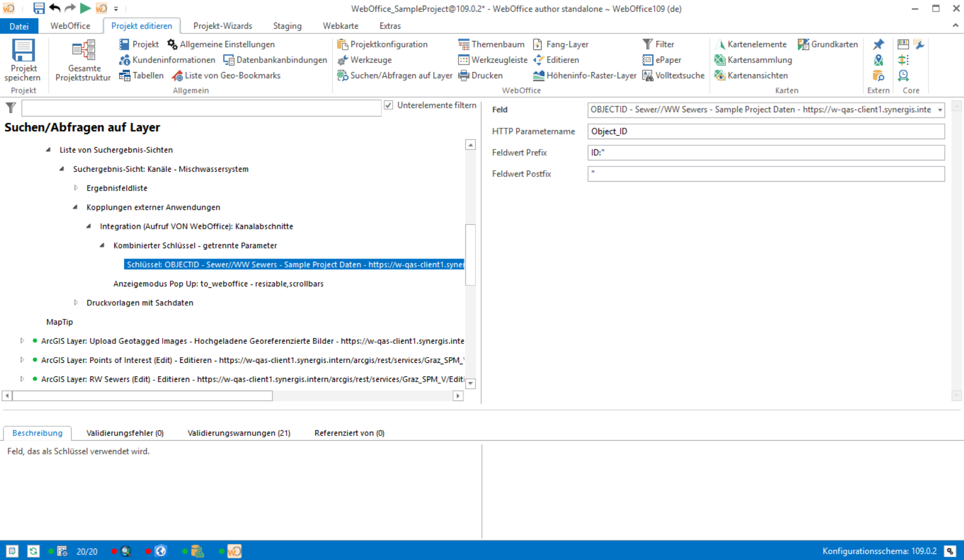Open Allgemeine Einstellungen gear icon

pyautogui.click(x=172, y=44)
